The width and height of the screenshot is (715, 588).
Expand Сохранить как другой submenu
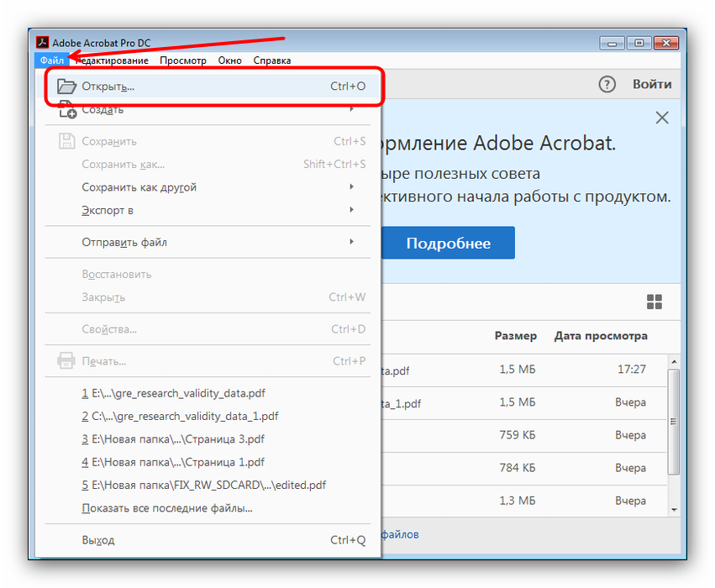pyautogui.click(x=351, y=187)
